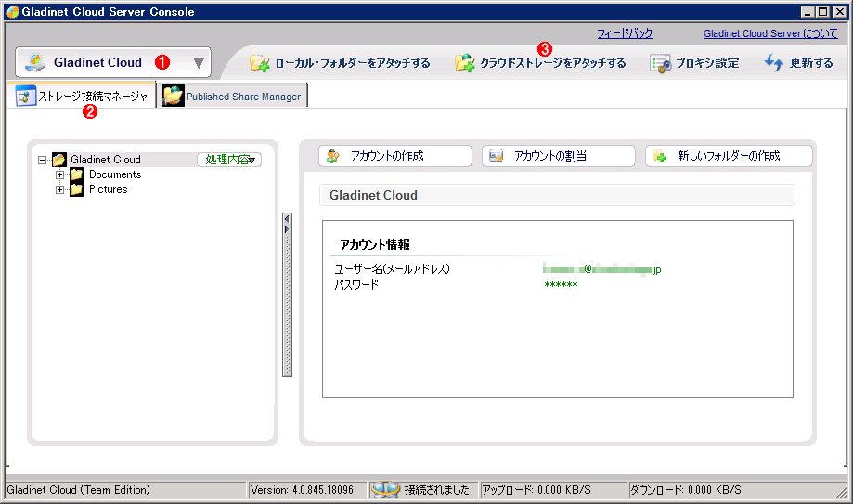
Task: Open the 処理内容 dropdown
Action: pos(229,160)
